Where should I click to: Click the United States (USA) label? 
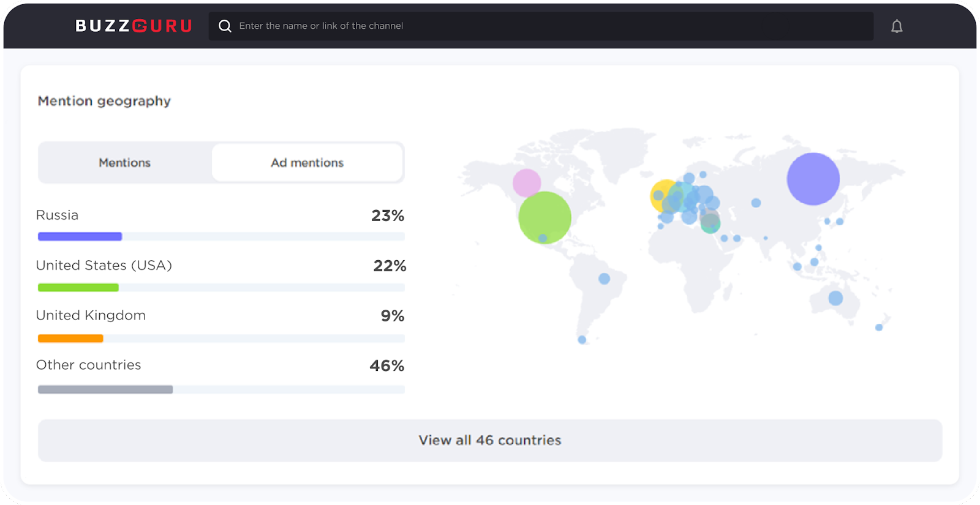tap(104, 266)
